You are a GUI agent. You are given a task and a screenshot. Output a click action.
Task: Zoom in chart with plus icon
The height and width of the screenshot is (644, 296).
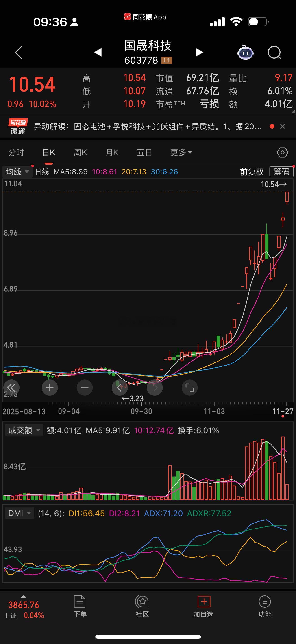[x=50, y=388]
